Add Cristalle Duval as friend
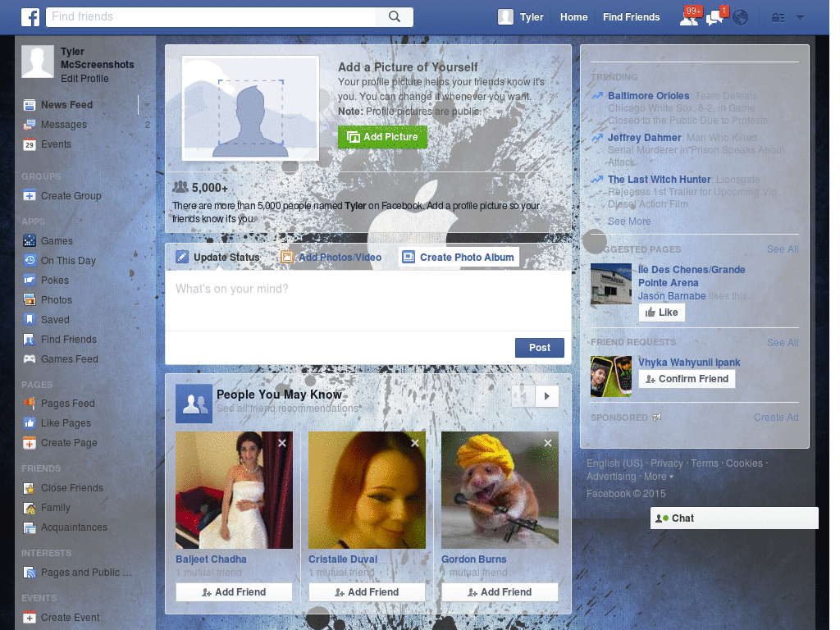 click(367, 592)
